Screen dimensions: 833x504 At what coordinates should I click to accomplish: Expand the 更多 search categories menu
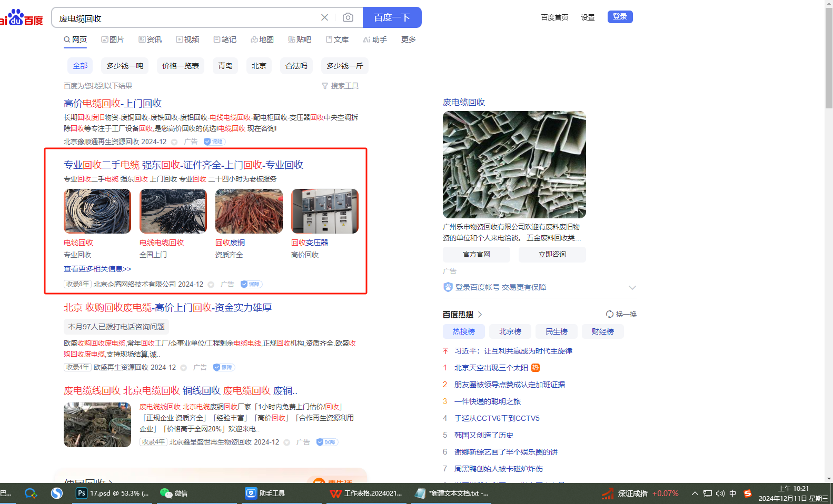point(408,39)
